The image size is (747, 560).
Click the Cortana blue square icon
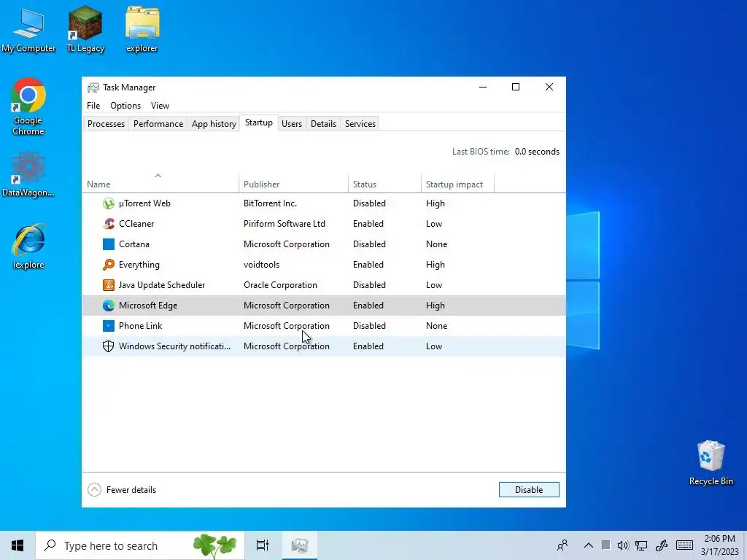pyautogui.click(x=109, y=244)
